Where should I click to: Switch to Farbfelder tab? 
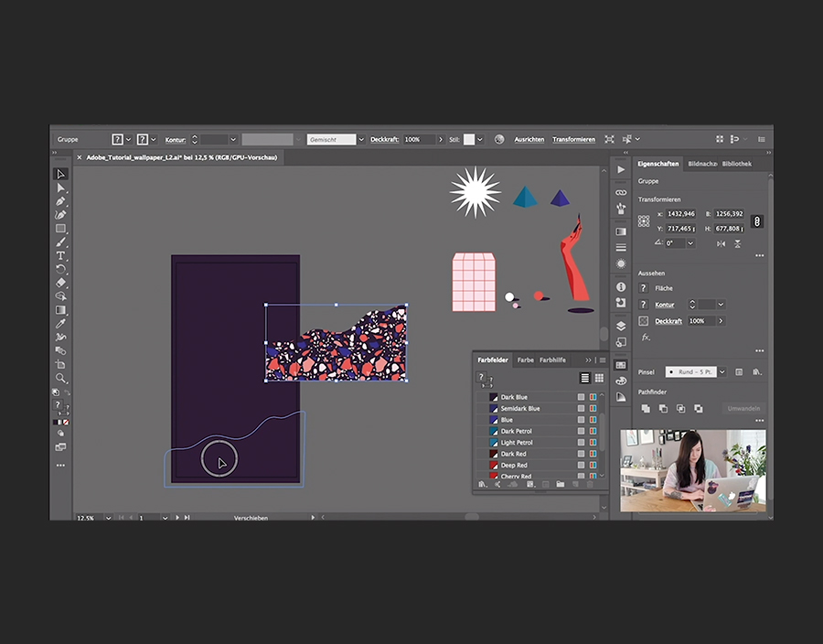492,360
